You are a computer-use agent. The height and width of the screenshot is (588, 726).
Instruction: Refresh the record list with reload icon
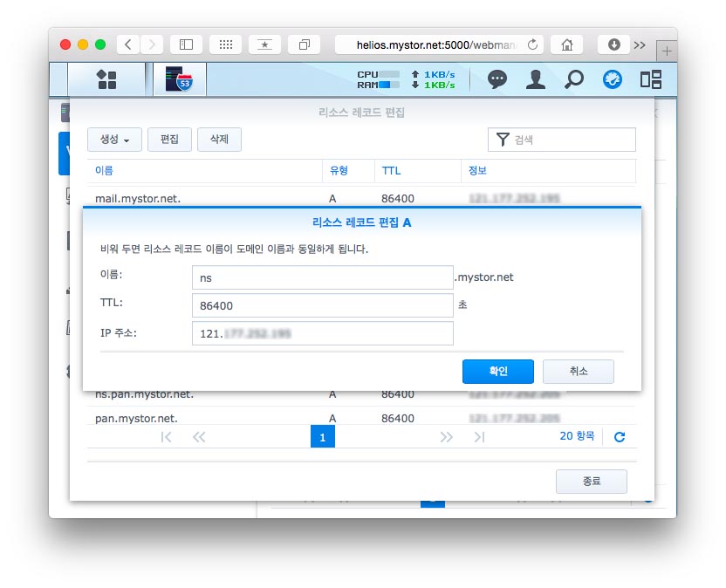[x=620, y=437]
